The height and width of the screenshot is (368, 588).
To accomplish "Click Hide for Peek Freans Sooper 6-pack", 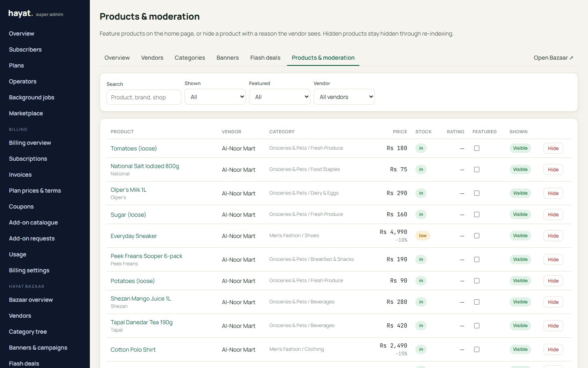I will (553, 260).
